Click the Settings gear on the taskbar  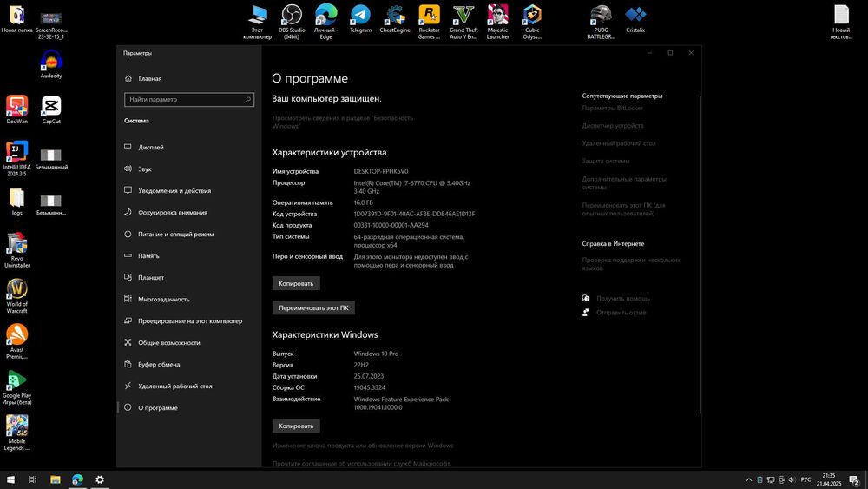click(x=100, y=479)
